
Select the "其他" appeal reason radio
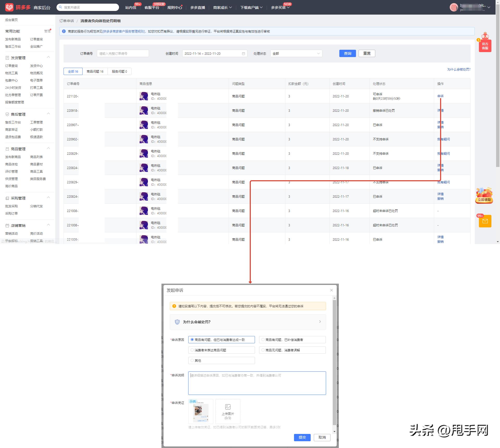coord(192,360)
